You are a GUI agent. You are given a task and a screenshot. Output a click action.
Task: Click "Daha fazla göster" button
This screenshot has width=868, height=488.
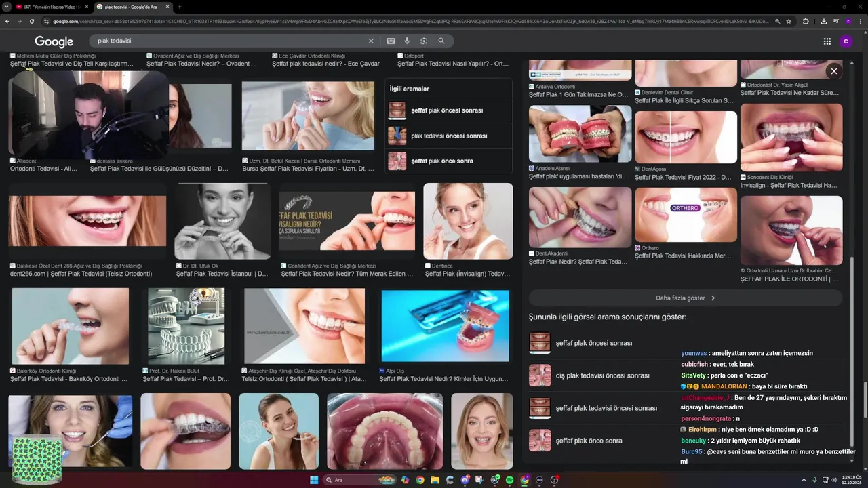(x=686, y=298)
